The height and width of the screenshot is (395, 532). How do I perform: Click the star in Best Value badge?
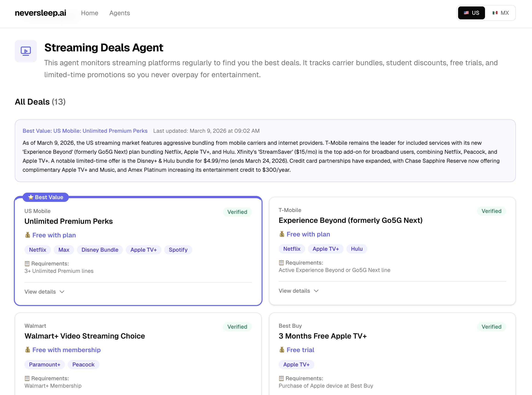(31, 197)
